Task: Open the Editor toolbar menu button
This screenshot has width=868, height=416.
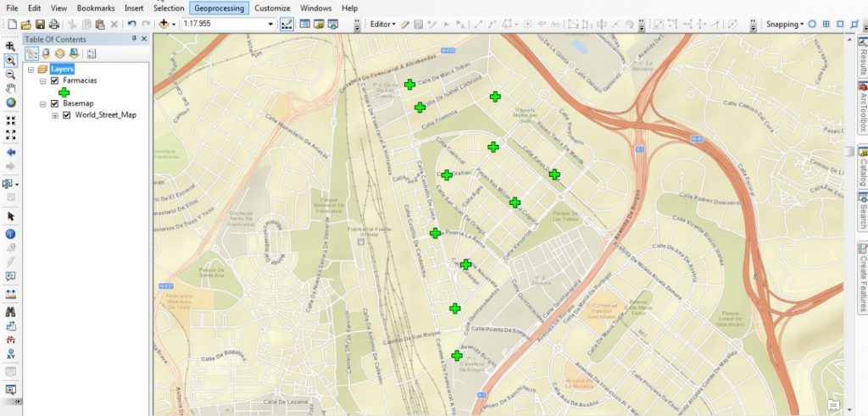Action: click(x=382, y=24)
